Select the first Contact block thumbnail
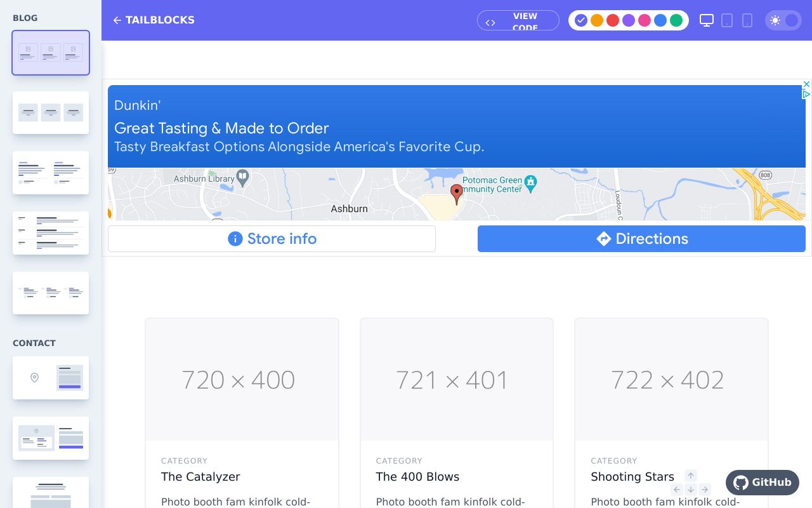 coord(51,378)
